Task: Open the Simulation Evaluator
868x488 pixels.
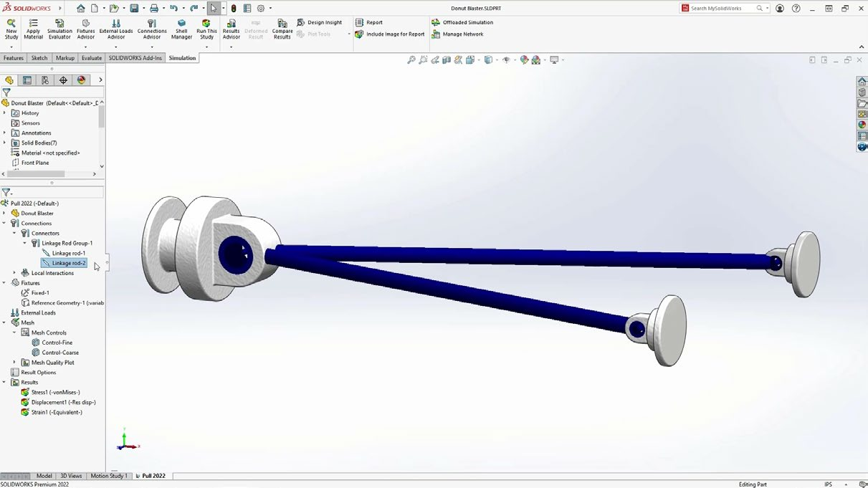Action: click(x=59, y=28)
